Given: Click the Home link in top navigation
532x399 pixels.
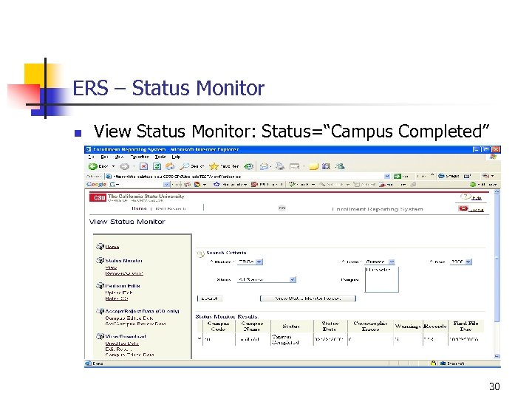Looking at the screenshot, I should pyautogui.click(x=139, y=208).
